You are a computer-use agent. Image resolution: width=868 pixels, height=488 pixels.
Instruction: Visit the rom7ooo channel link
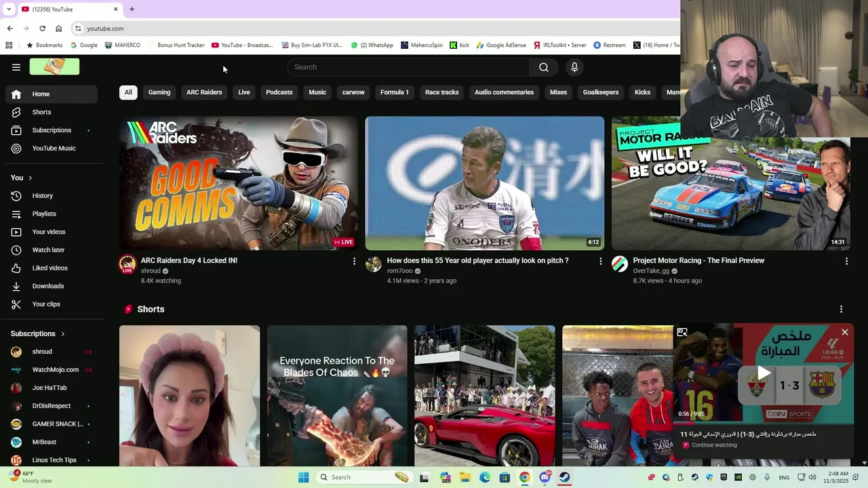399,271
